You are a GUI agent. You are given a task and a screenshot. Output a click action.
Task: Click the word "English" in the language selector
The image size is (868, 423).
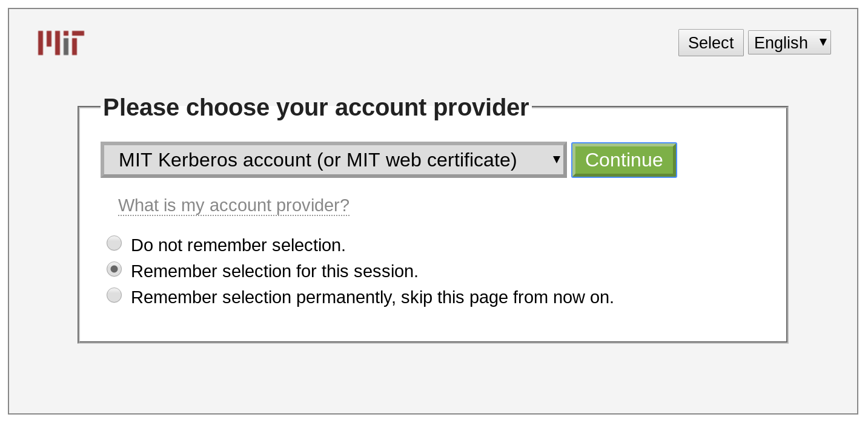(x=780, y=42)
